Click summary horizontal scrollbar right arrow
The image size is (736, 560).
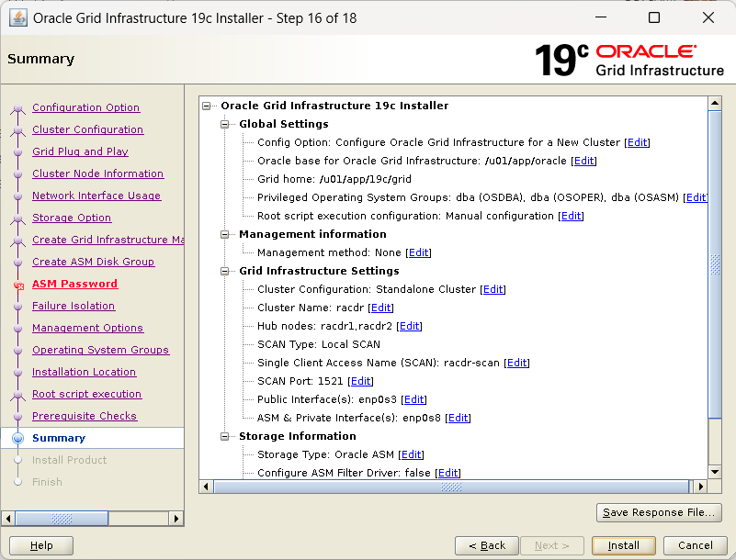coord(701,487)
